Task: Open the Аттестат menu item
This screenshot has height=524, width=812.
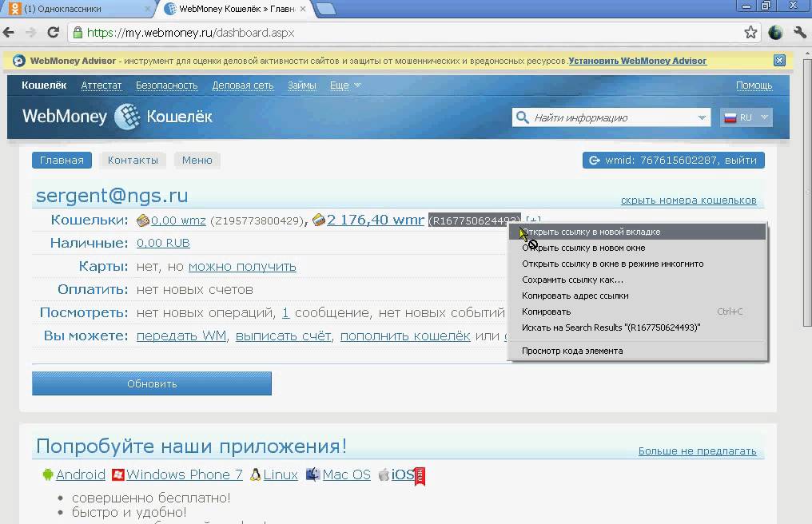Action: (101, 85)
